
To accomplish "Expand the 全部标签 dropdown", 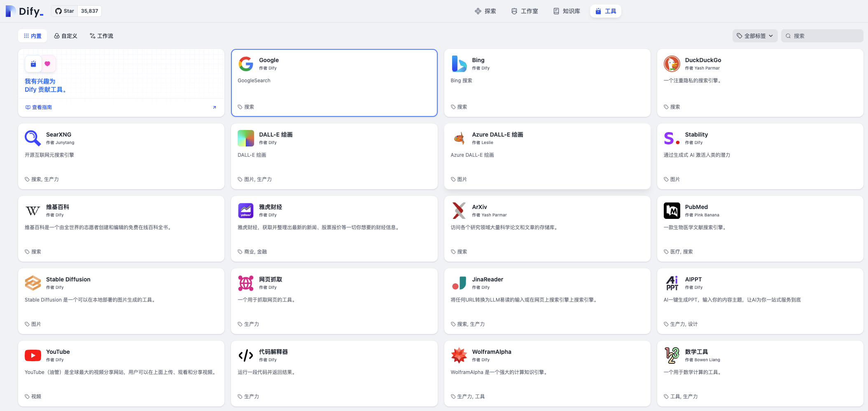I will click(x=755, y=36).
